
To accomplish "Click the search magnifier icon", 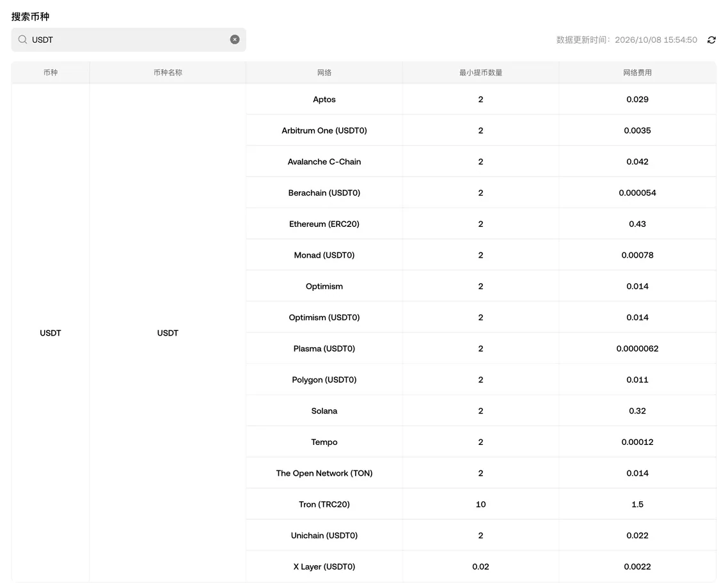I will coord(22,40).
